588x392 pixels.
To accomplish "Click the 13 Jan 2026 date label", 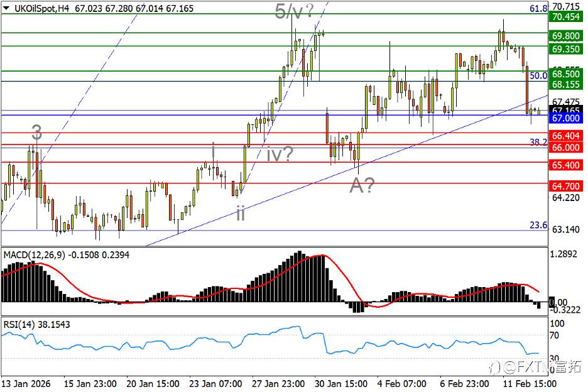I will tap(26, 384).
